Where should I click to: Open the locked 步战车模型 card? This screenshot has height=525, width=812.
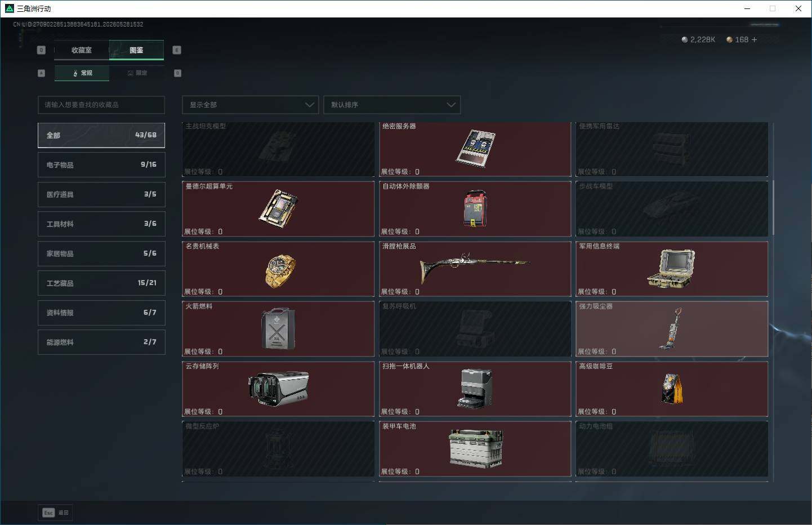point(672,208)
